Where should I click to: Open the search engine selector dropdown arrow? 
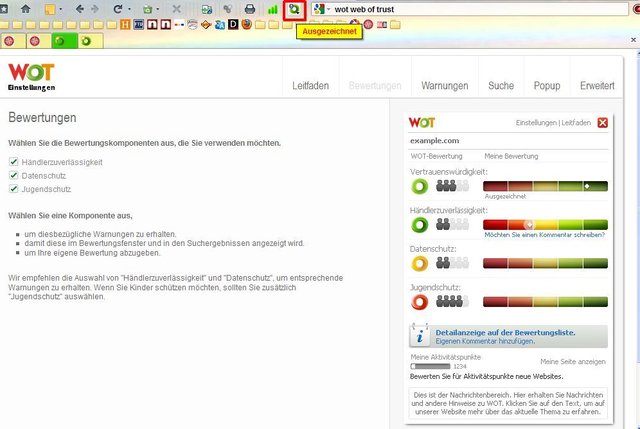(328, 9)
